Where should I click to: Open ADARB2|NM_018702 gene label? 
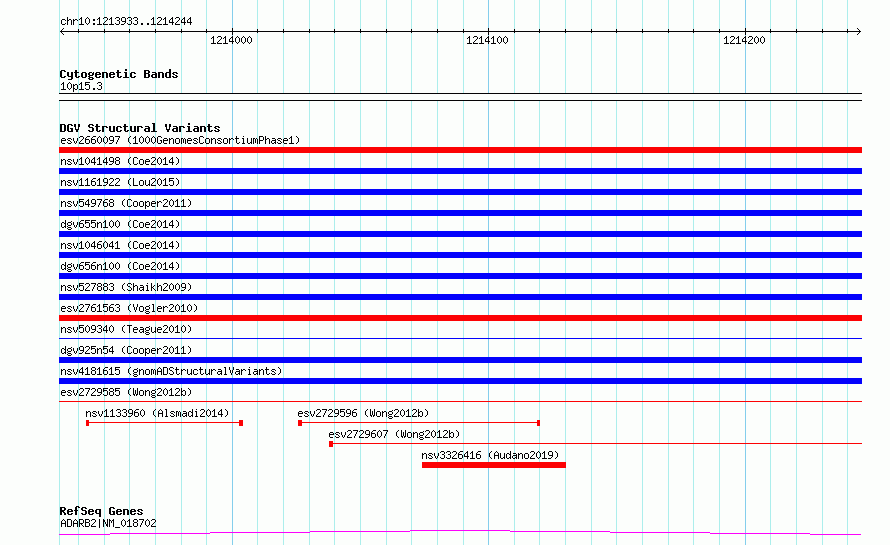click(x=108, y=523)
